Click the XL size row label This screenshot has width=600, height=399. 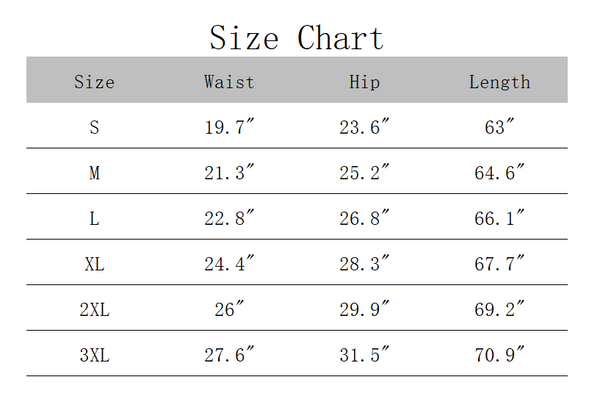pos(94,264)
